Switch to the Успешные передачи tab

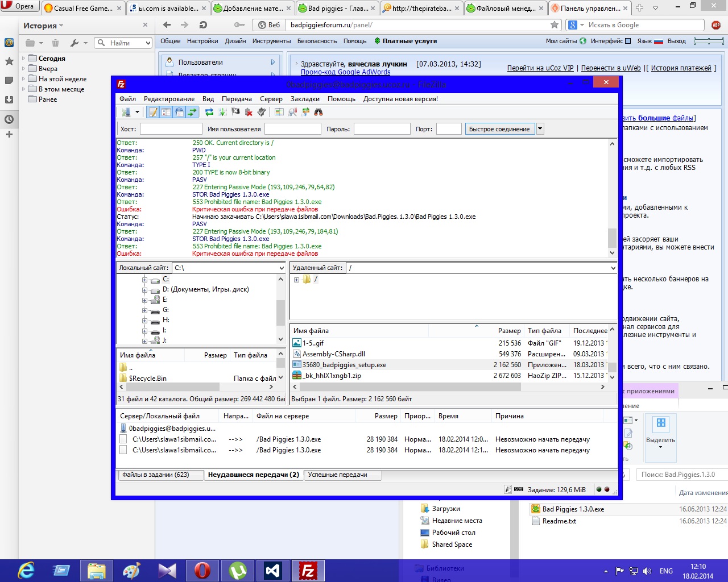pos(338,475)
